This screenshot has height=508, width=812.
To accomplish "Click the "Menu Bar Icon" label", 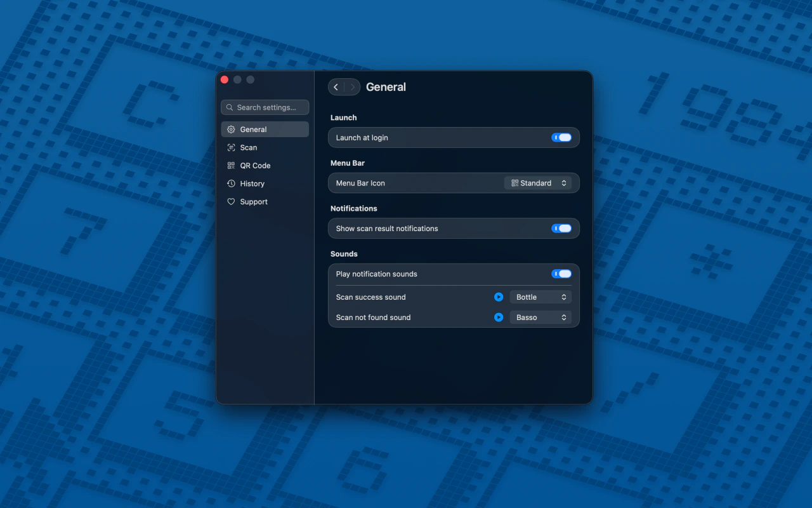I will [x=360, y=183].
